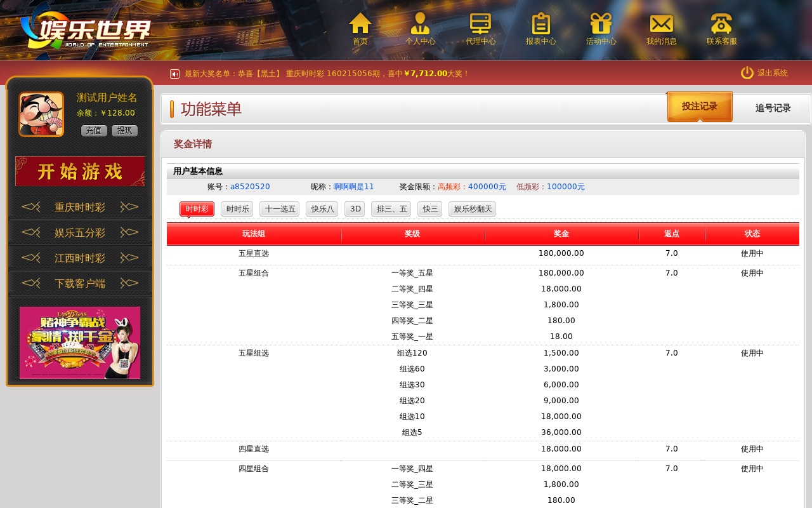Switch to 投注记录 tab
The image size is (812, 508).
point(700,107)
